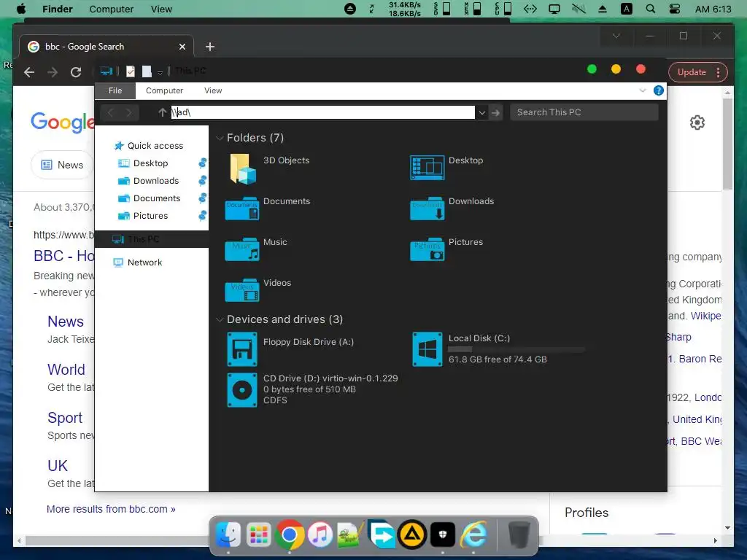Open Internet Explorer icon in dock
This screenshot has width=747, height=560.
tap(473, 534)
